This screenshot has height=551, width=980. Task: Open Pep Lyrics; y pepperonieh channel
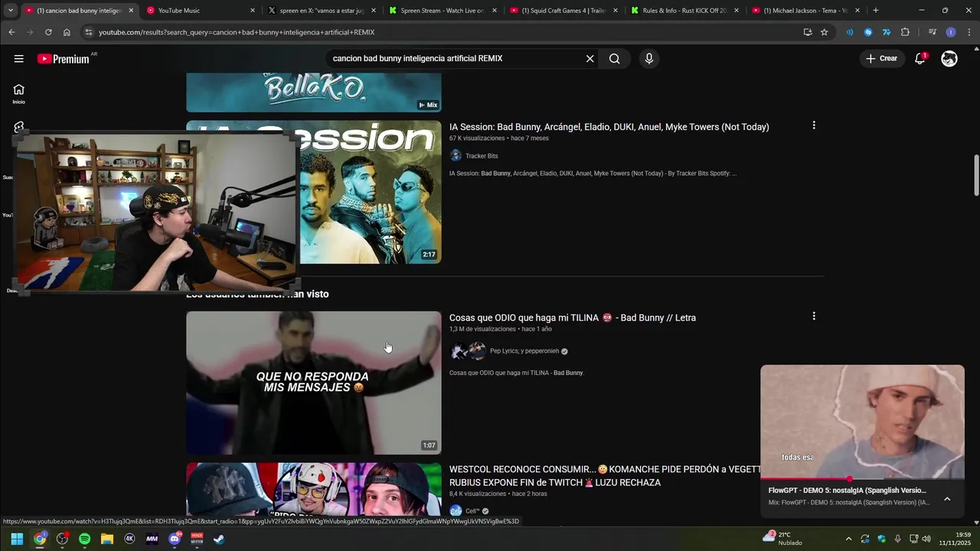524,351
